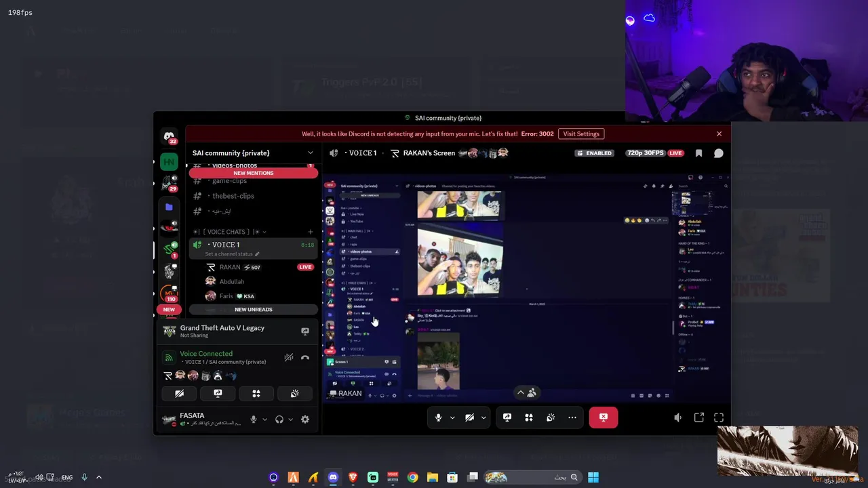This screenshot has height=488, width=868.
Task: Deafen using the headphones icon
Action: click(279, 420)
